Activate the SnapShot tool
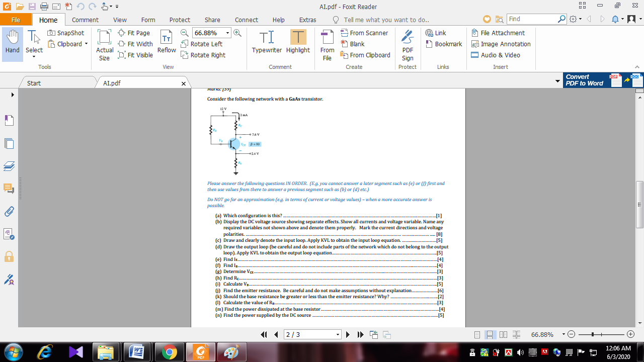This screenshot has height=362, width=644. pyautogui.click(x=66, y=33)
